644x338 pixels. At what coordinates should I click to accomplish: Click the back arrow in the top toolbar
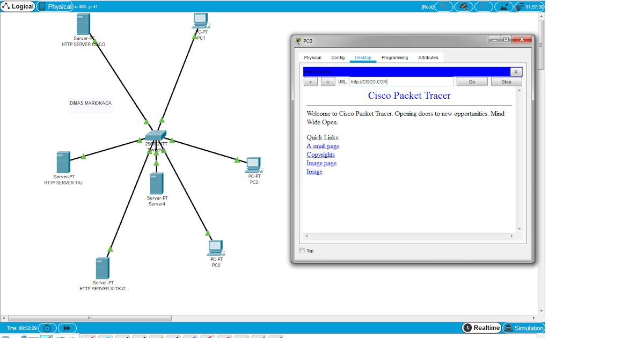pyautogui.click(x=443, y=6)
